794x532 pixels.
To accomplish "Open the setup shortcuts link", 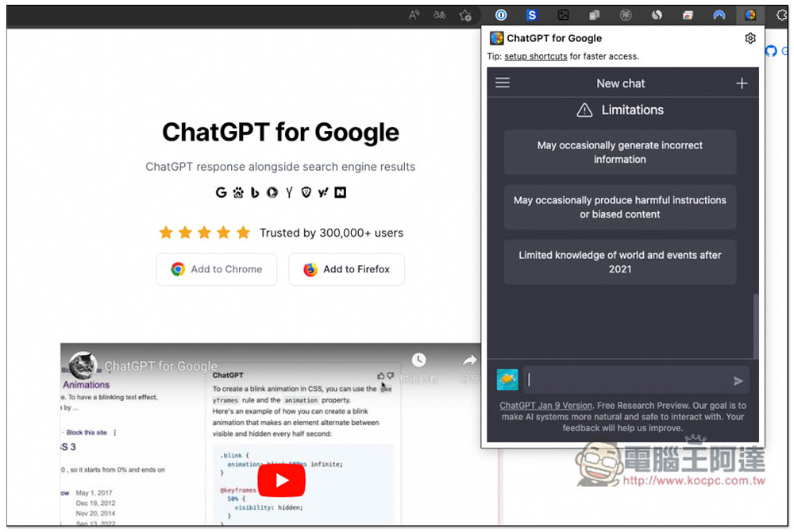I will 535,56.
